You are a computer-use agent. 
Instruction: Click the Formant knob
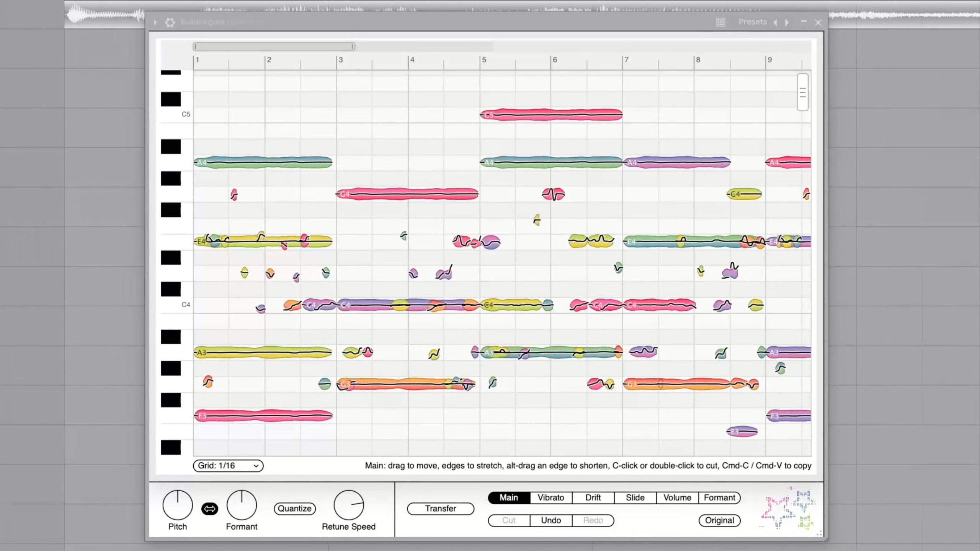coord(242,505)
